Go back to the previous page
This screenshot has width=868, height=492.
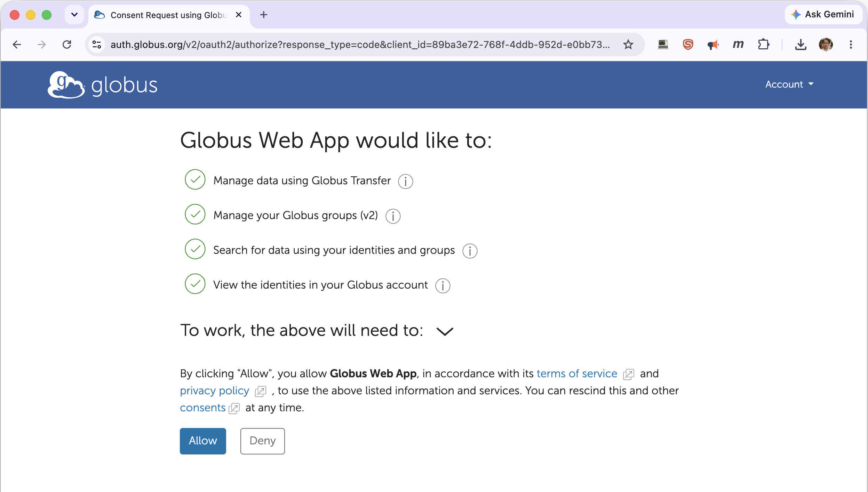click(17, 45)
